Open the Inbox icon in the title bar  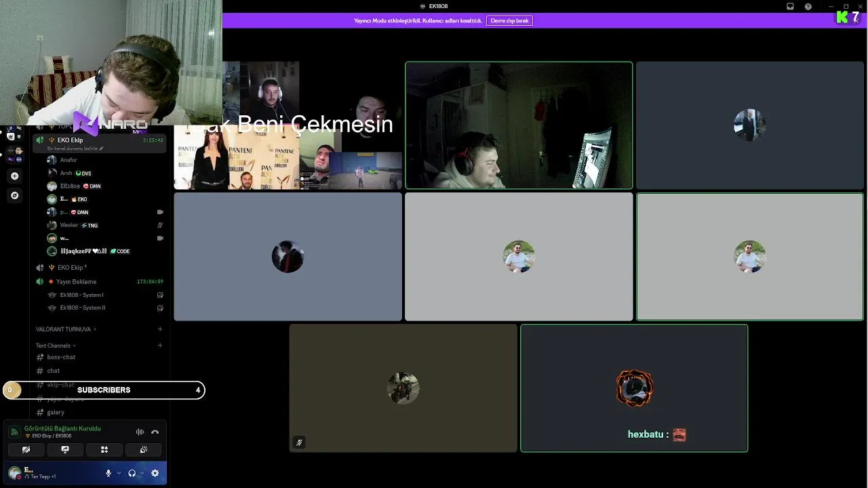(790, 6)
